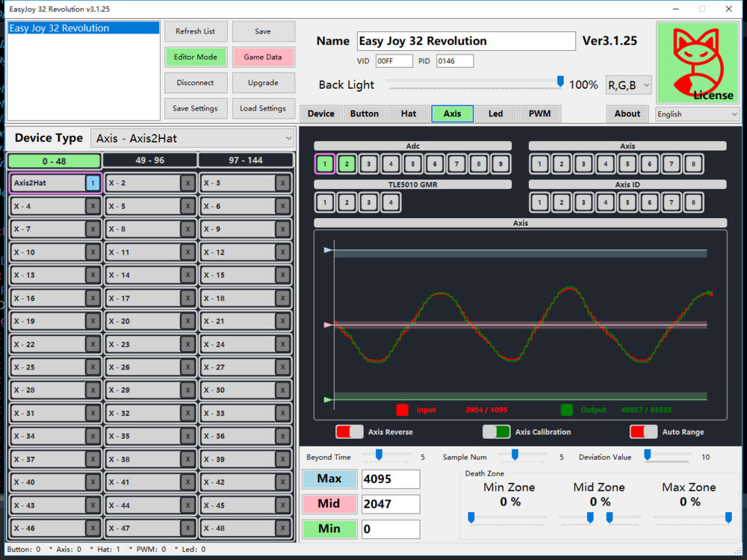Click the X icon on slot X - 2

187,183
